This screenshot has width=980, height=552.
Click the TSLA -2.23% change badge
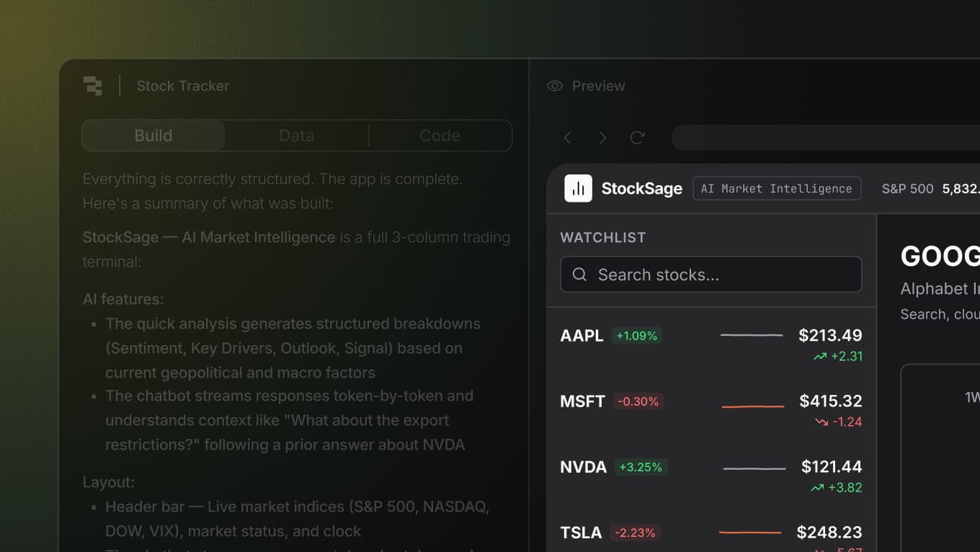pos(636,533)
